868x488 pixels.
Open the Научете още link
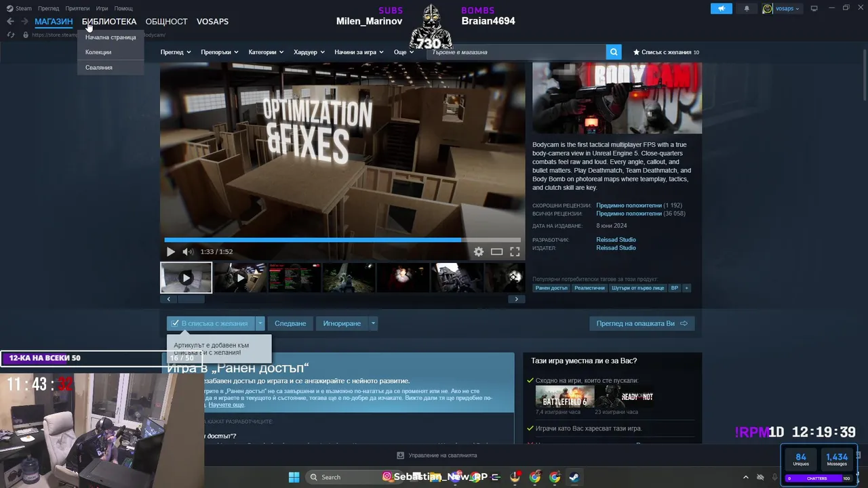pyautogui.click(x=226, y=405)
